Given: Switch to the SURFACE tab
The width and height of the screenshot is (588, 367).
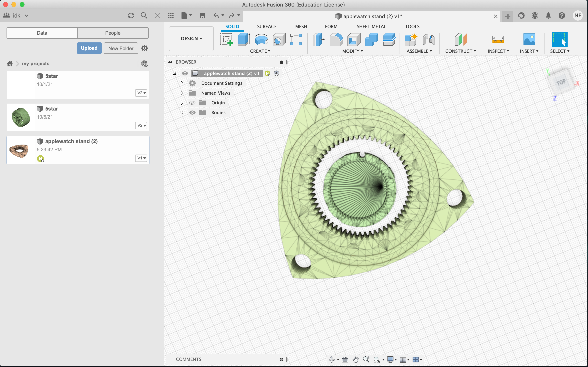Looking at the screenshot, I should coord(267,26).
